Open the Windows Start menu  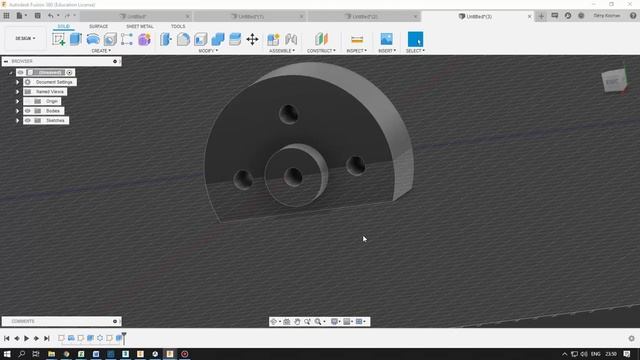7,354
